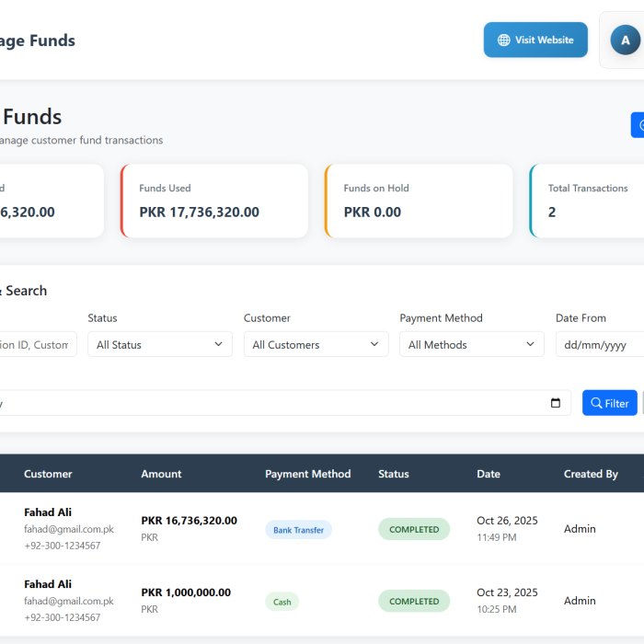Click the Cash payment method badge
Image resolution: width=644 pixels, height=644 pixels.
click(282, 602)
